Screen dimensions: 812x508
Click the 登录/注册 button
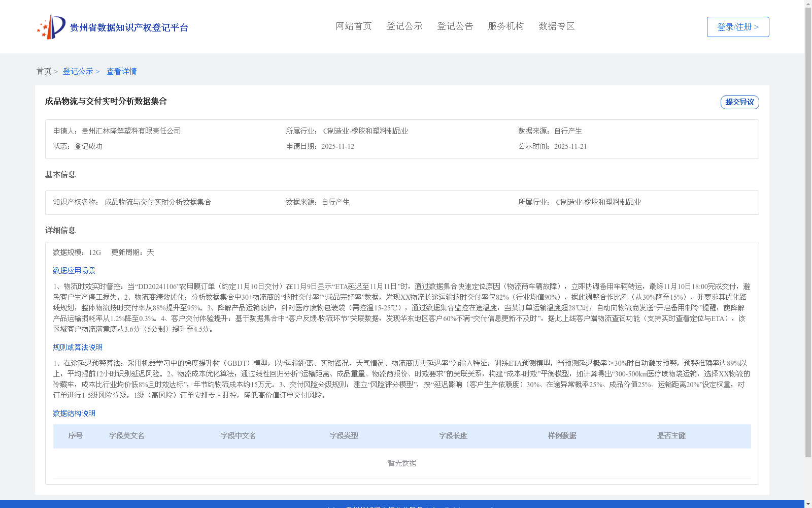point(737,26)
